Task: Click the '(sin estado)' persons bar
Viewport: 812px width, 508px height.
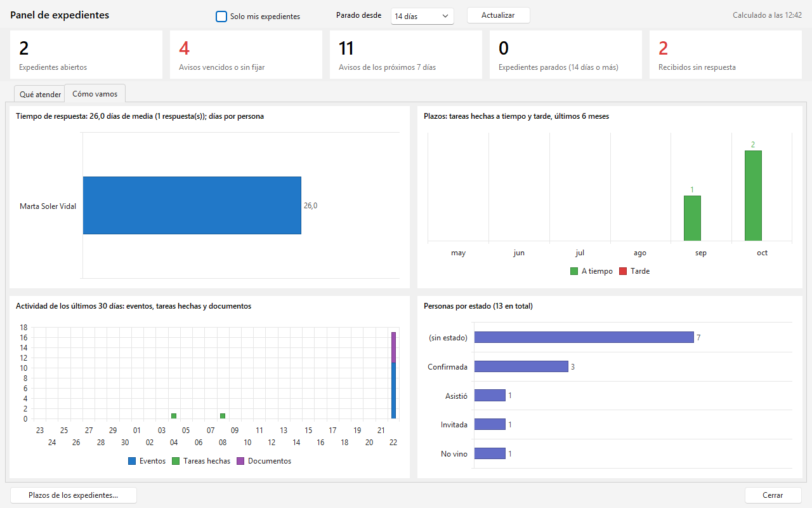Action: 584,337
